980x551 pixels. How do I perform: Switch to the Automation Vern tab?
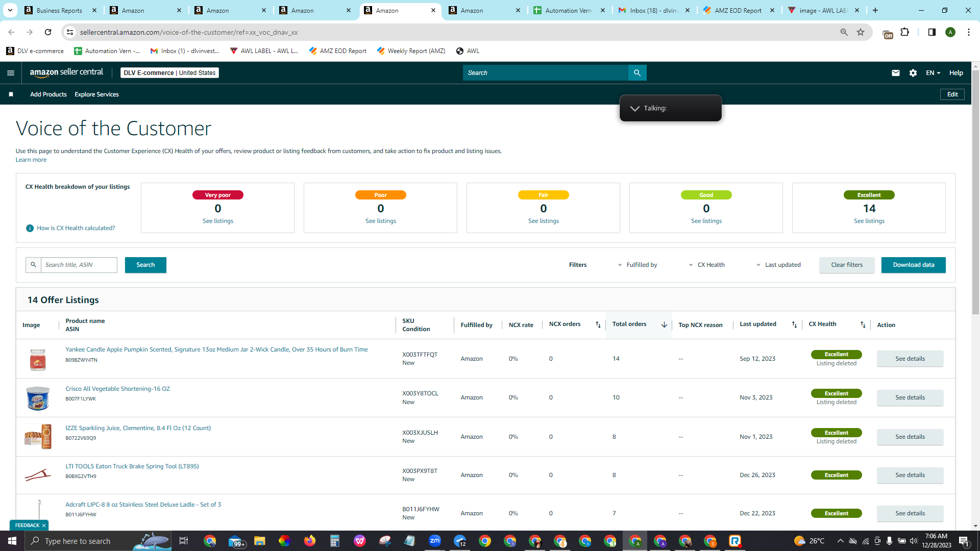569,10
